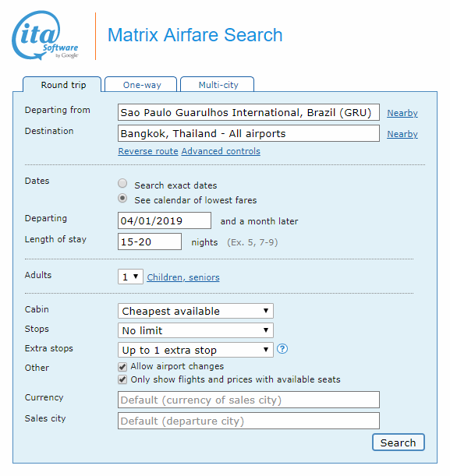Image resolution: width=450 pixels, height=476 pixels.
Task: Switch to the Multi-city tab
Action: click(x=218, y=84)
